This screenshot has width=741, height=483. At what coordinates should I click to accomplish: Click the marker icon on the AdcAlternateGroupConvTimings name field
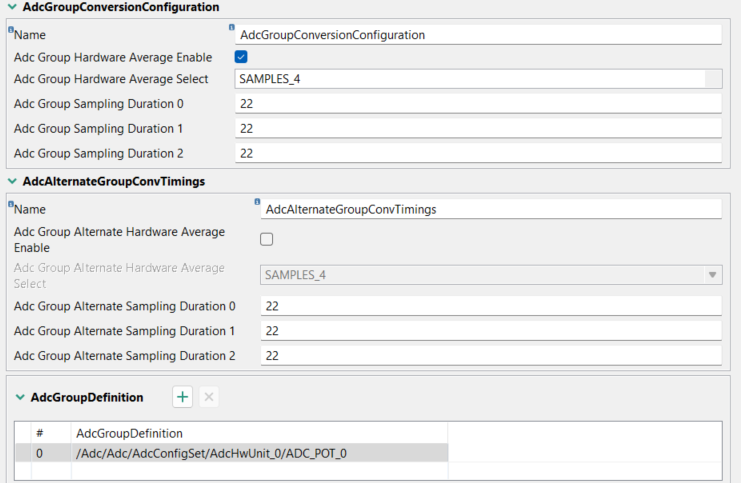[x=257, y=203]
